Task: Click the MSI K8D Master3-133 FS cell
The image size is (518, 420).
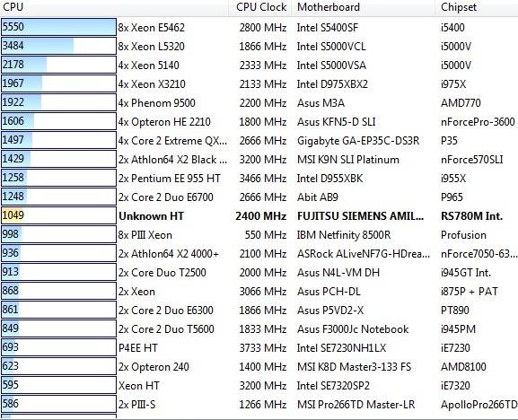Action: [x=354, y=366]
